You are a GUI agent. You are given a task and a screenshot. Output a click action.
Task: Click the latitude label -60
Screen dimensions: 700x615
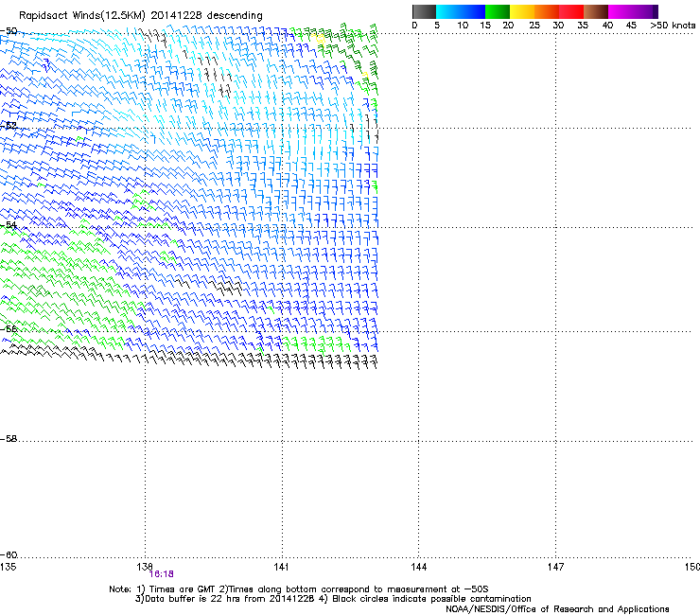(9, 555)
